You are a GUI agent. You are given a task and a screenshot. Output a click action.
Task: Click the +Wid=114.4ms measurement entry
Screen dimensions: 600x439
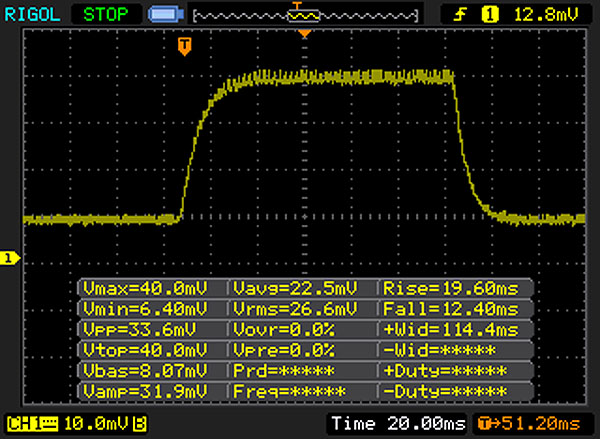tap(451, 329)
